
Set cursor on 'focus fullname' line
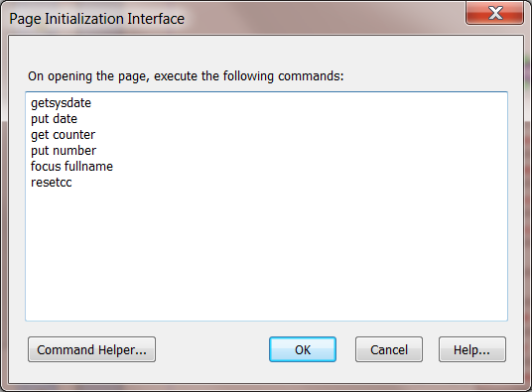coord(71,167)
